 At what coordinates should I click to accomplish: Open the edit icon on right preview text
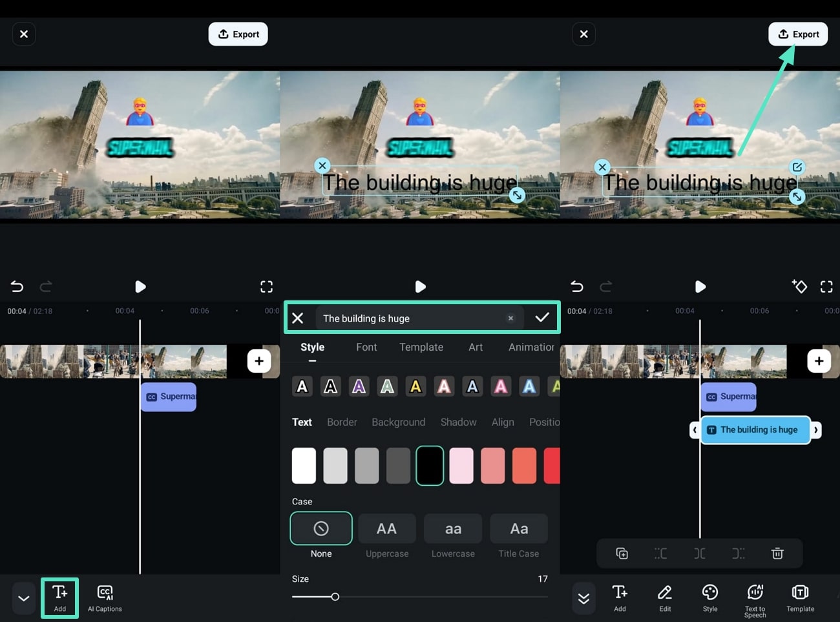pyautogui.click(x=797, y=167)
